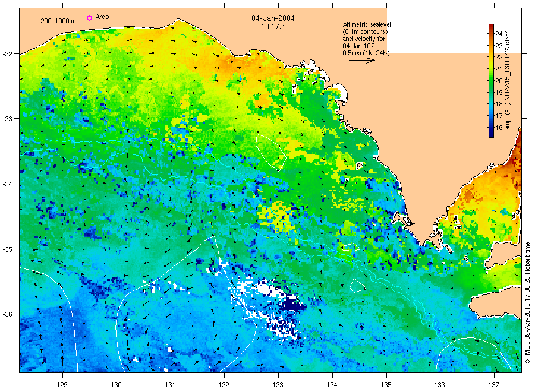Click the 'Temp. (°C) NOAA15_L3U' colorbar label
535x392 pixels.
click(x=508, y=81)
